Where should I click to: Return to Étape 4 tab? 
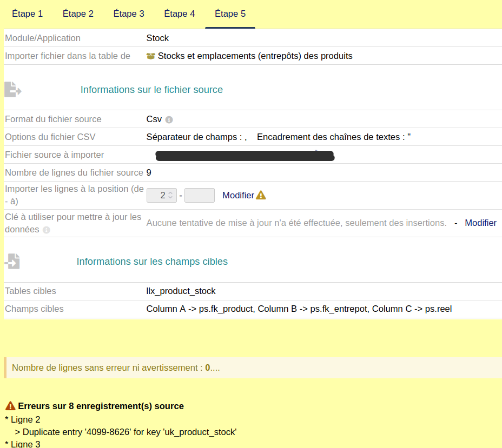180,14
